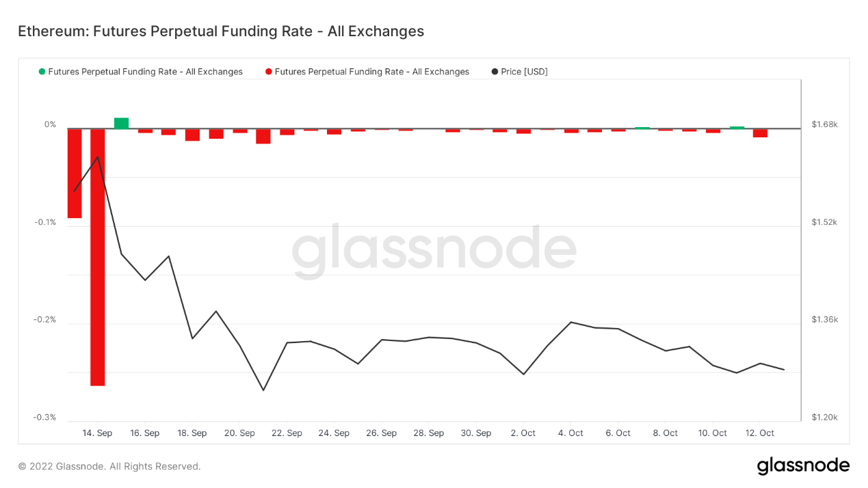Click the red legend dot for Funding Rate
The height and width of the screenshot is (488, 868).
point(269,72)
